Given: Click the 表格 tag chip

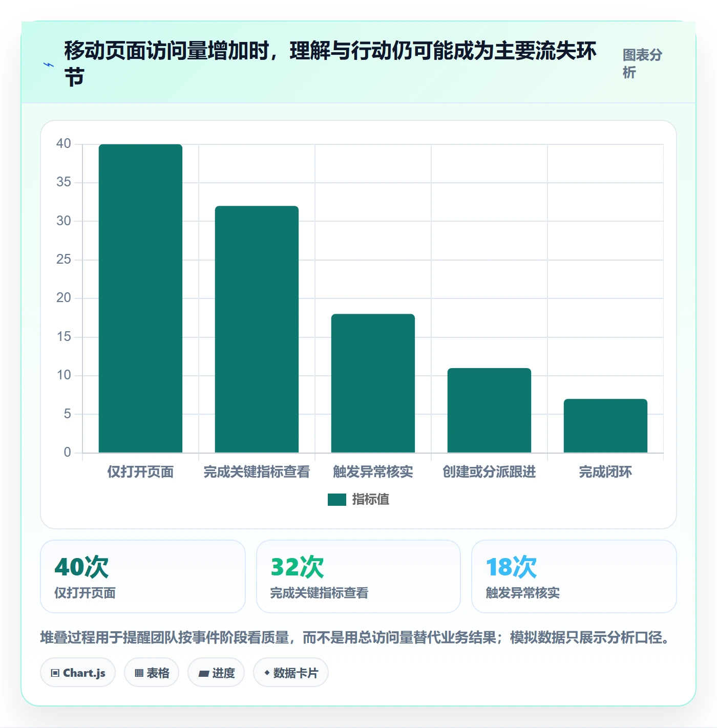Looking at the screenshot, I should click(x=152, y=673).
